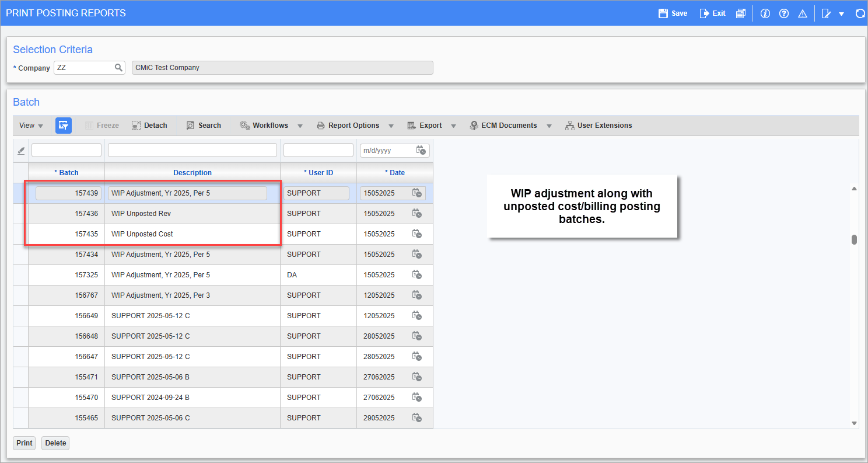Screen dimensions: 868x463
Task: Open the date picker for batch 157434
Action: click(417, 255)
